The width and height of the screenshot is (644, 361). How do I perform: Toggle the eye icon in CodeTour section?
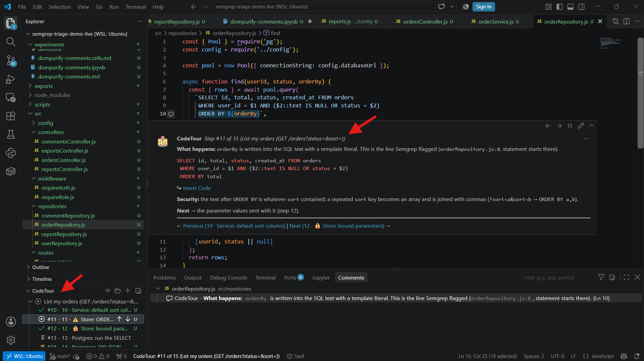click(108, 291)
